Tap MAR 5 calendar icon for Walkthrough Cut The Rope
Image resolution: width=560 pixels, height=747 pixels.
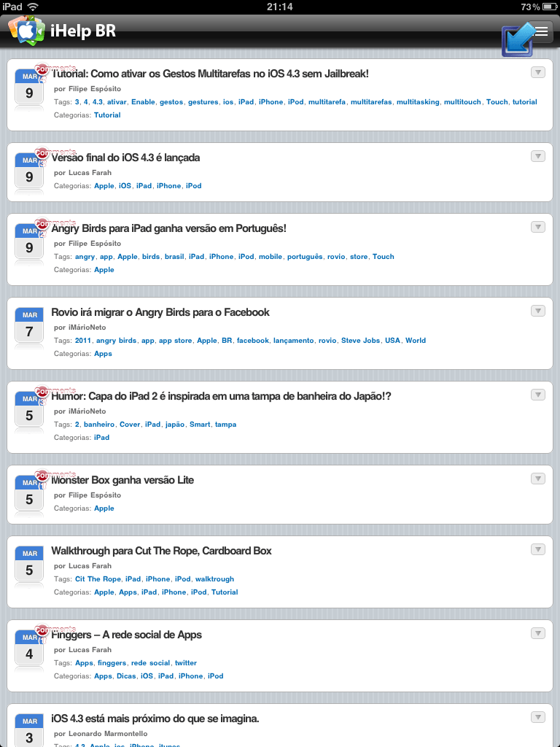29,564
